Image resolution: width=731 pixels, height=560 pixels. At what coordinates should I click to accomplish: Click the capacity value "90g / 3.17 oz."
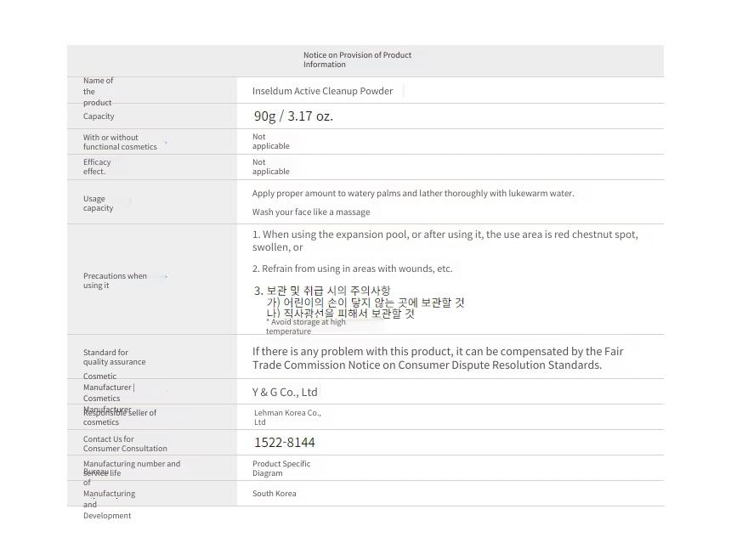pos(293,116)
